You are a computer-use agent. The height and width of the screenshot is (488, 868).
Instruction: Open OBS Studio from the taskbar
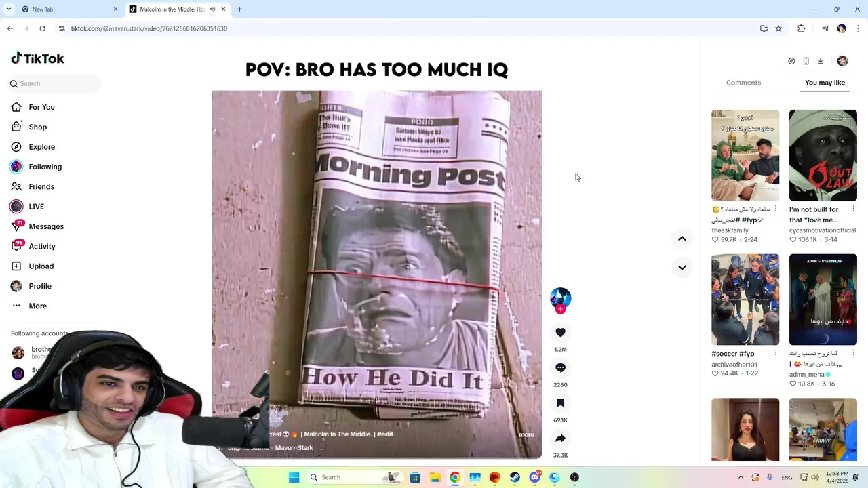[574, 477]
